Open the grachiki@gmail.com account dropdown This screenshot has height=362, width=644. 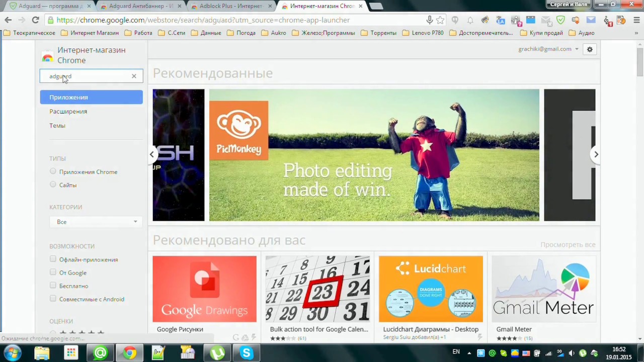click(x=548, y=49)
